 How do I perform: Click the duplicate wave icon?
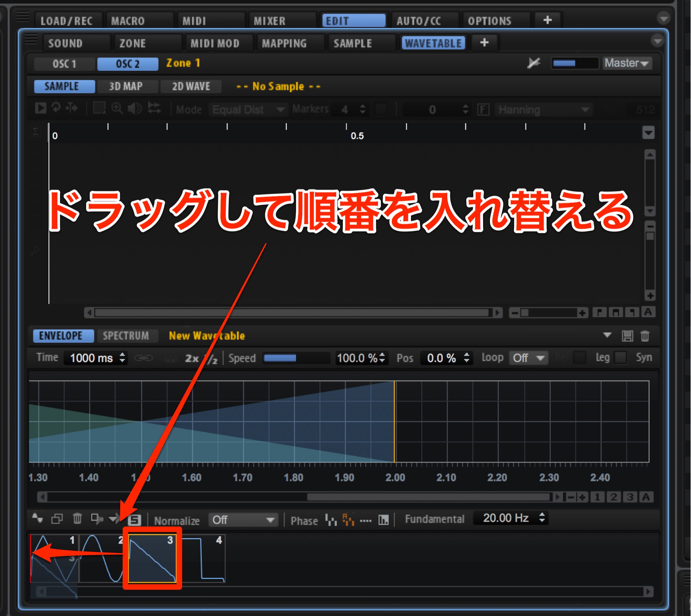tap(57, 519)
